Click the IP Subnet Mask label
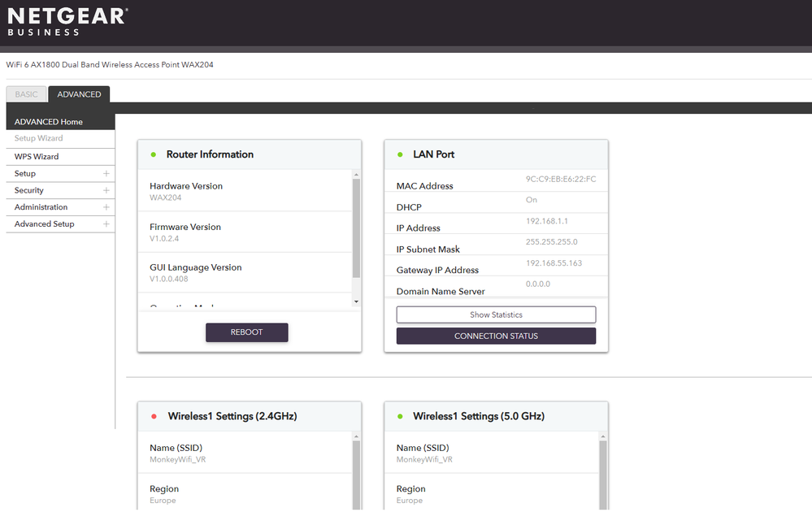Image resolution: width=812 pixels, height=525 pixels. 428,249
